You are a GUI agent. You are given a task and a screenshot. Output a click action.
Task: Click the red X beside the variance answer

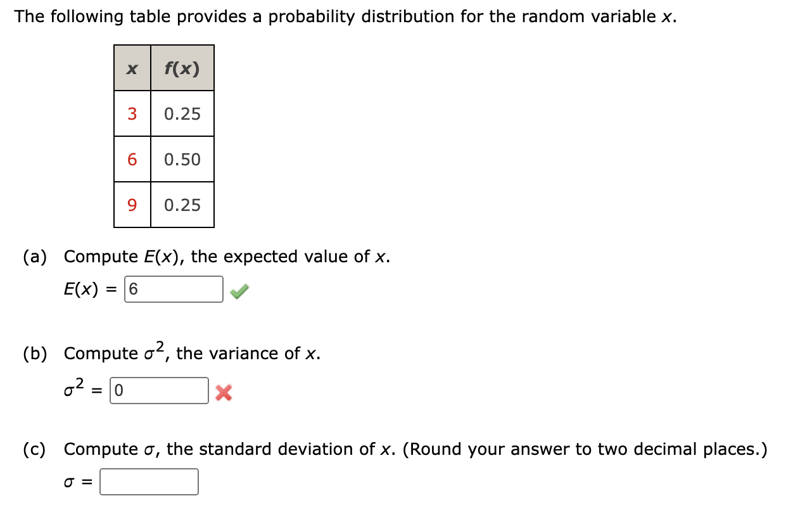point(224,392)
